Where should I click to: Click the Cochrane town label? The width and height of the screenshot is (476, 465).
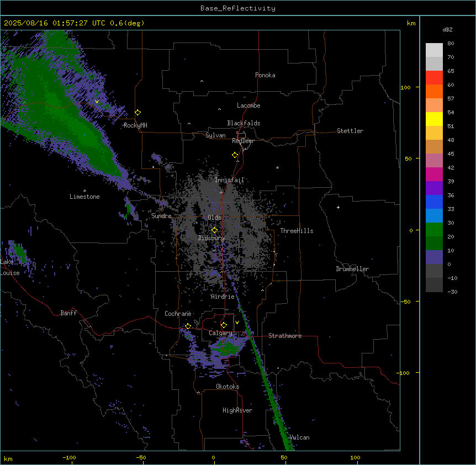[x=178, y=314]
